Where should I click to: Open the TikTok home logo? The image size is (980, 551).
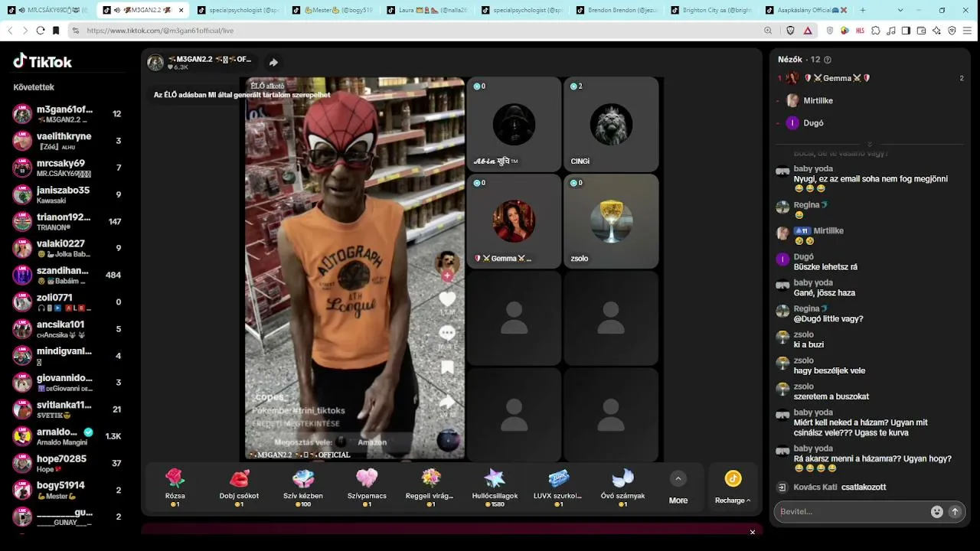(x=43, y=61)
